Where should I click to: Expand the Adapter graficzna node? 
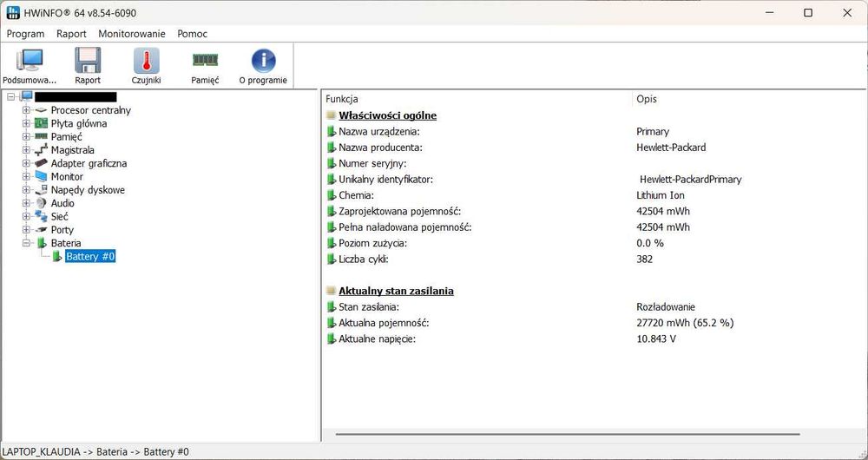pyautogui.click(x=26, y=163)
